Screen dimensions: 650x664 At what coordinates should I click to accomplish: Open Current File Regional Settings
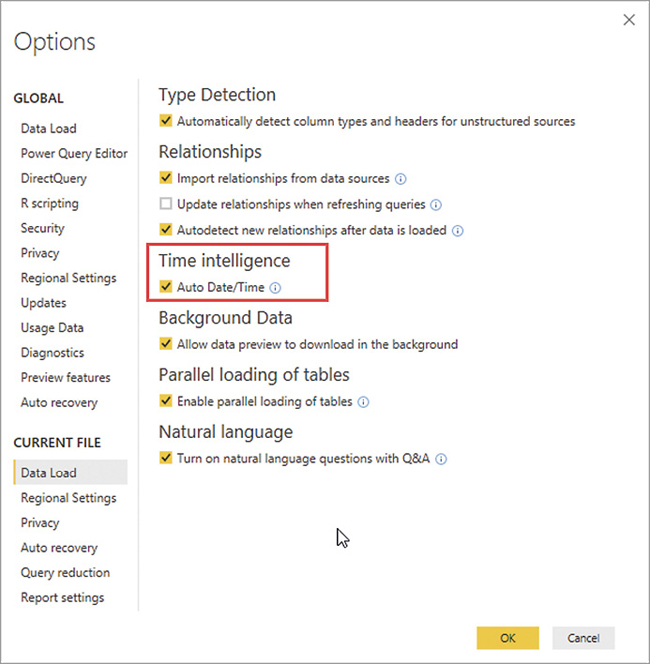69,498
